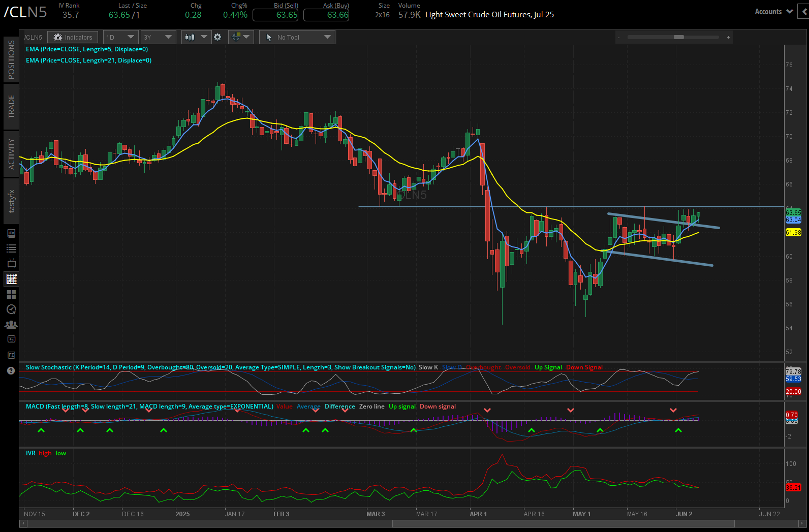Click the IV Rank 35.7 value
This screenshot has width=809, height=532.
click(71, 15)
